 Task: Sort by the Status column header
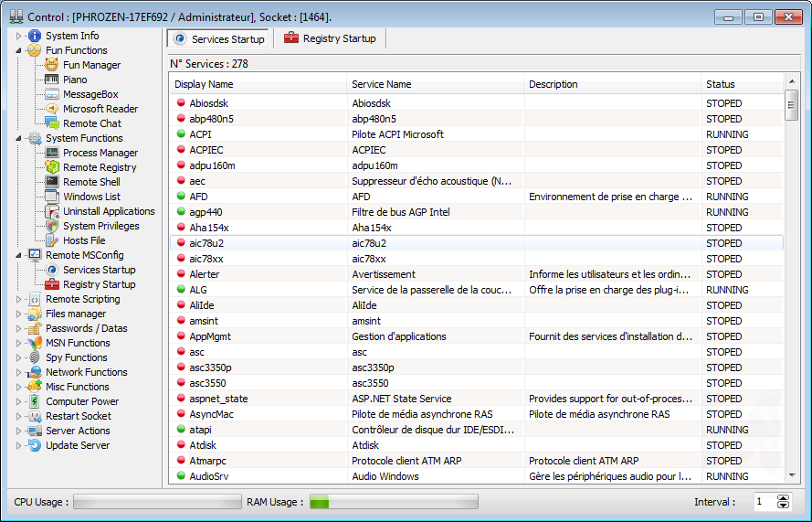742,84
